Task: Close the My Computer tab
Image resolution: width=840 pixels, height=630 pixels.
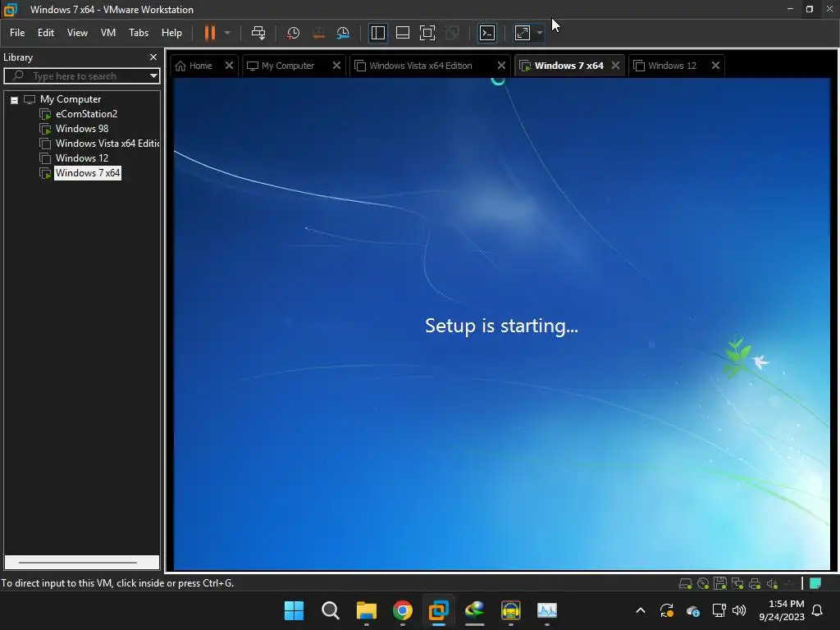Action: coord(336,66)
